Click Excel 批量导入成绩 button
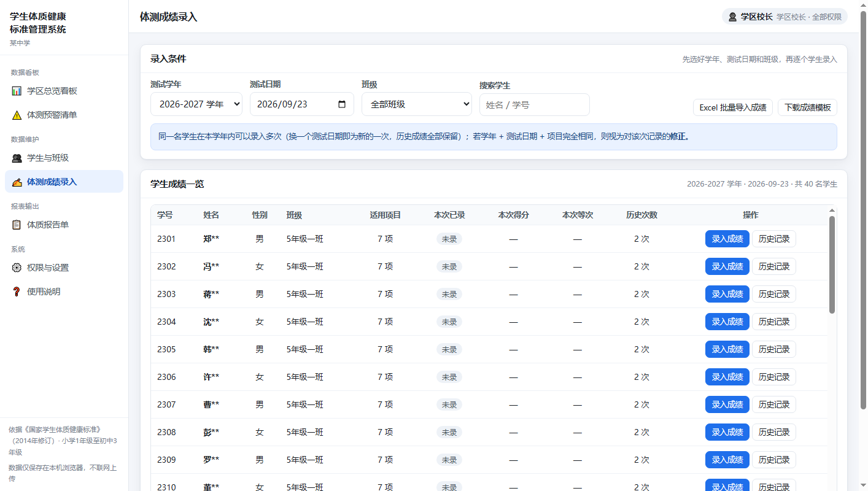This screenshot has height=491, width=868. click(733, 107)
